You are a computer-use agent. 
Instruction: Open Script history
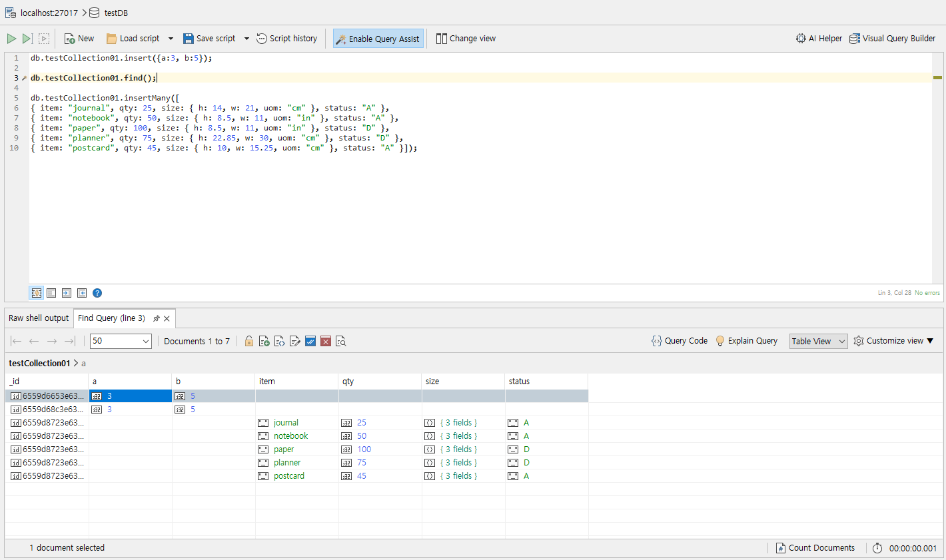pos(287,39)
